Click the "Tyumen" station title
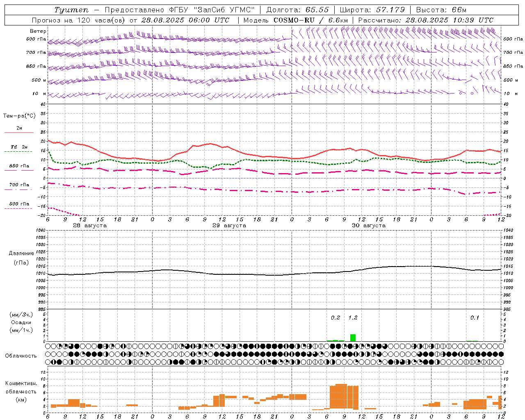Image resolution: width=525 pixels, height=420 pixels. 71,10
